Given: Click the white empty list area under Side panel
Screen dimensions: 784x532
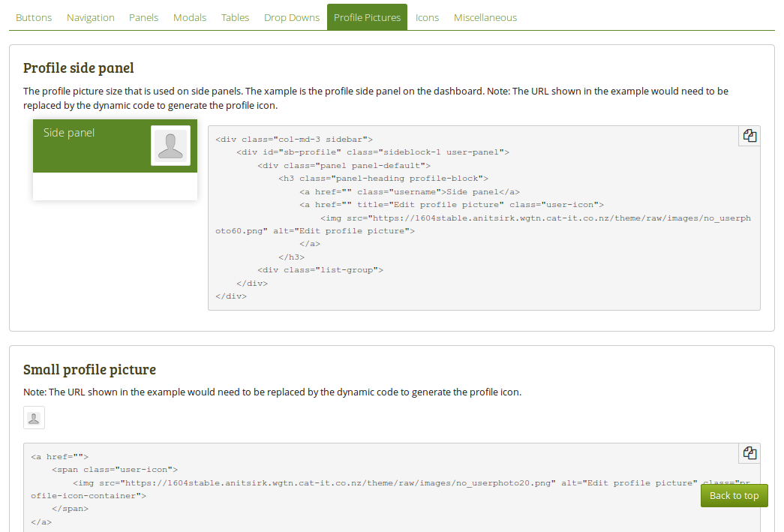Looking at the screenshot, I should point(115,186).
